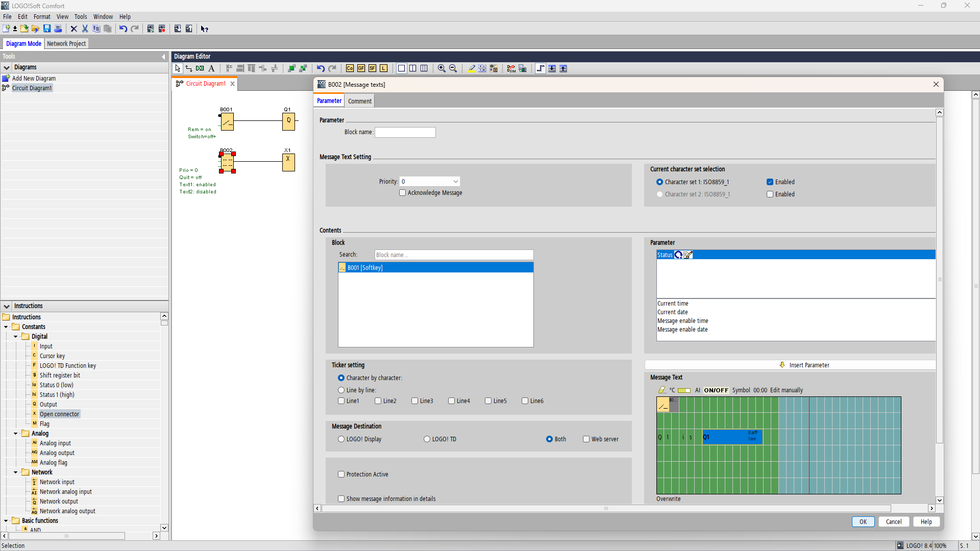Select the text tool (A) in Diagram Editor toolbar

click(x=211, y=68)
